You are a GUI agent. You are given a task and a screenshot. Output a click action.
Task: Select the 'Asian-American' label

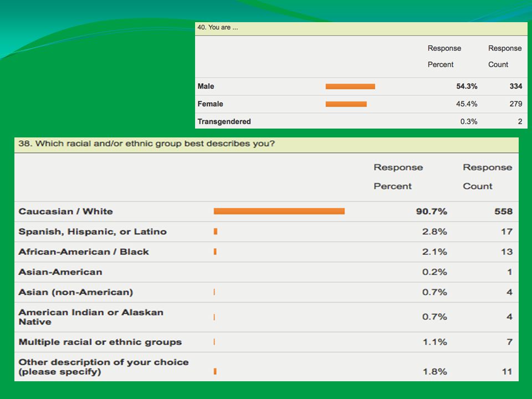click(x=60, y=272)
